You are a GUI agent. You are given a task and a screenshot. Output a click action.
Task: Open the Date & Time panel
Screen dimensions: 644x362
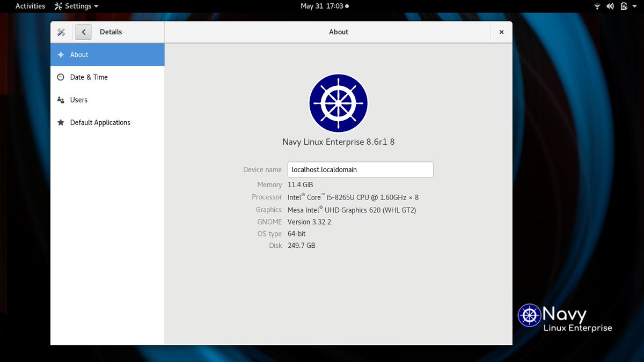click(107, 77)
